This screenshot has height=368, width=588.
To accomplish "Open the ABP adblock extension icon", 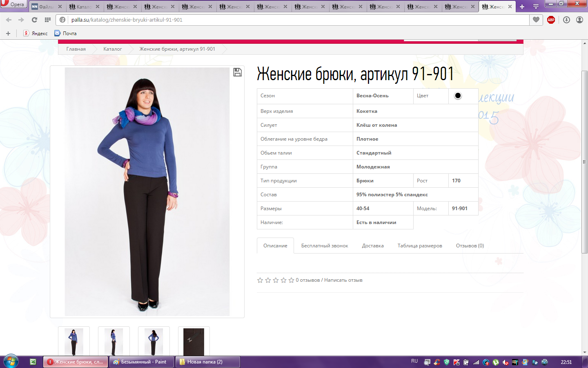I will click(x=551, y=20).
